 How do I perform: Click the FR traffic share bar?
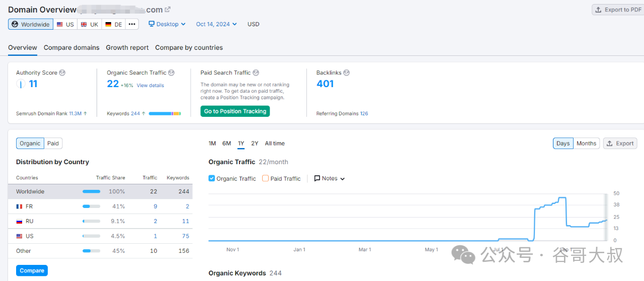pos(91,206)
